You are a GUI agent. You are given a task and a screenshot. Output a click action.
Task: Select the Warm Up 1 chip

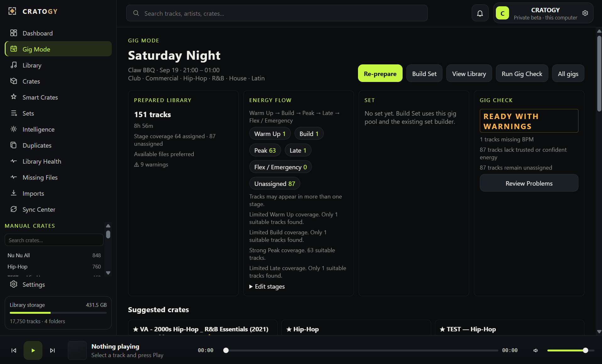(270, 134)
